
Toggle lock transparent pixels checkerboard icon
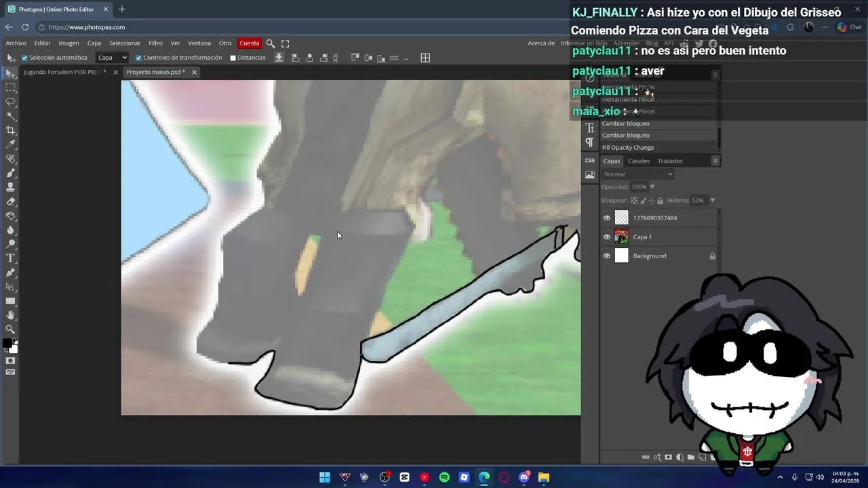(x=634, y=201)
